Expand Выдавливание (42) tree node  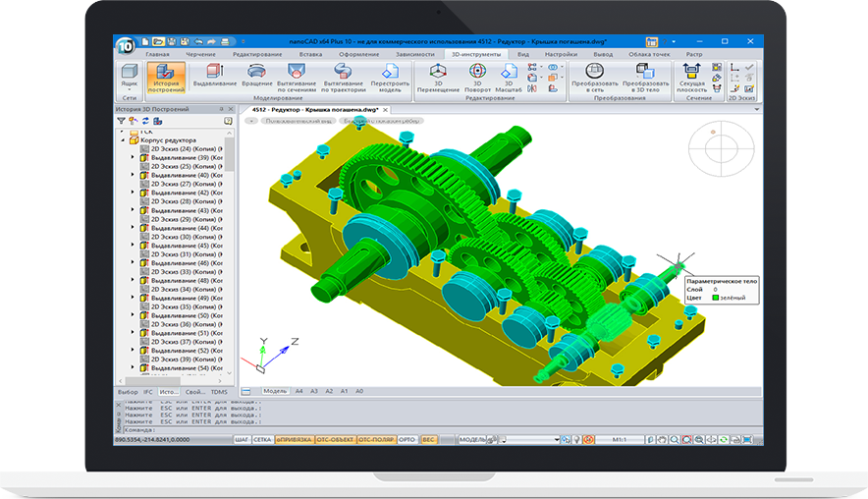click(133, 193)
